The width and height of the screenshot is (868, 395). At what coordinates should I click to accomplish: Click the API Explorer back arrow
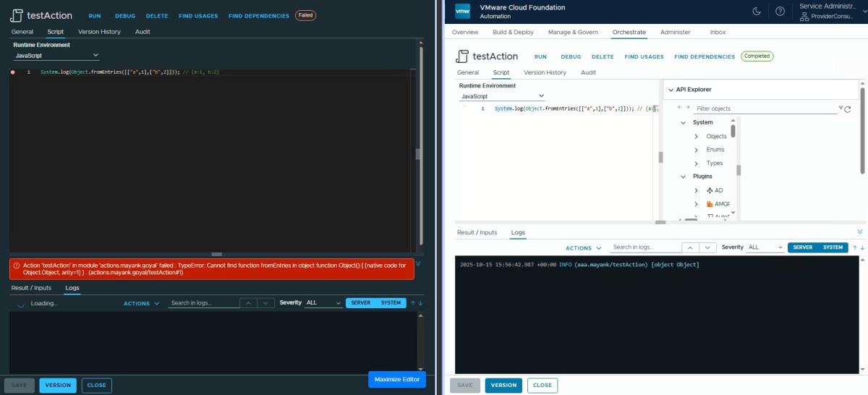point(679,108)
